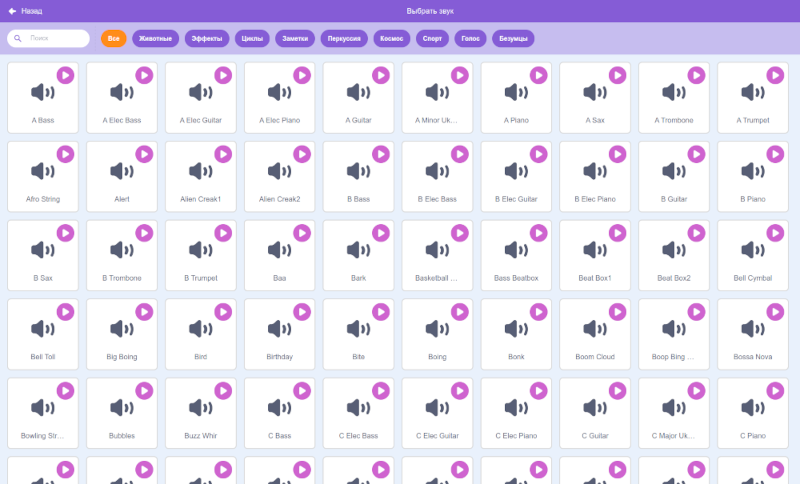Play the C Piano sound preview

click(775, 391)
